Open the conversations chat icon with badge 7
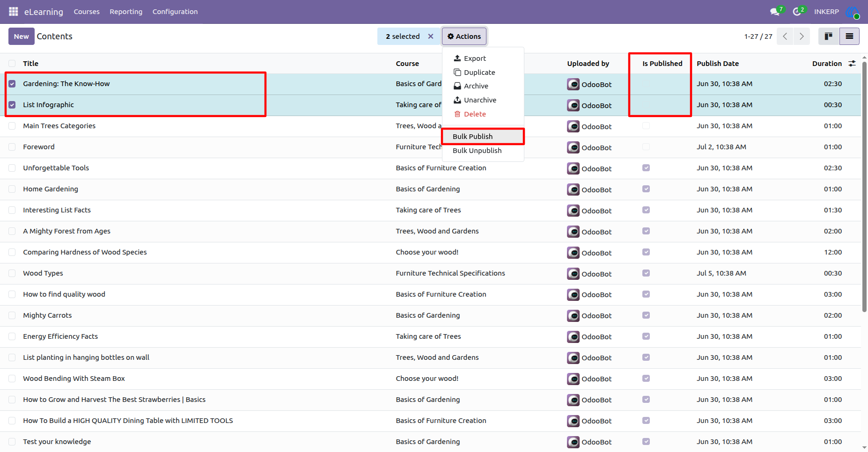868x452 pixels. point(776,11)
